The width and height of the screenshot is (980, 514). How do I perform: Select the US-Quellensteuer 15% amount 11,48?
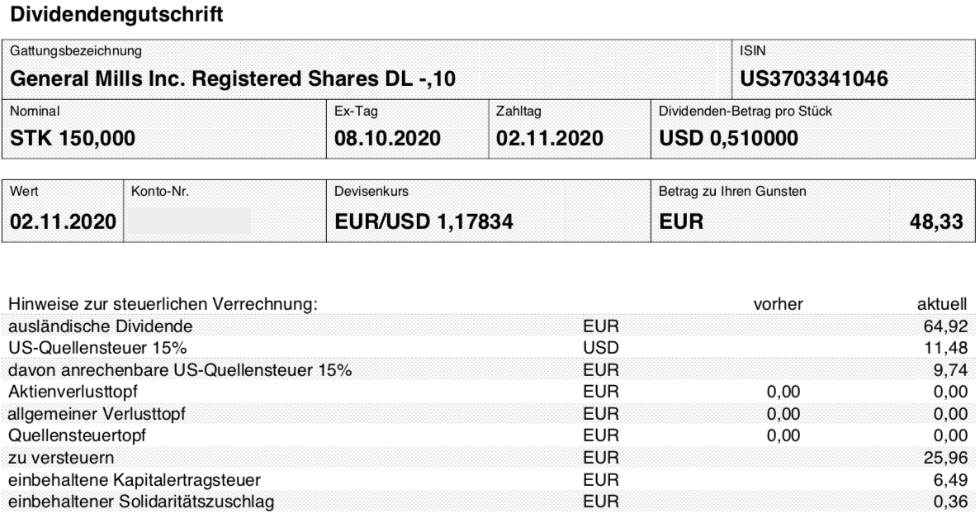click(945, 348)
